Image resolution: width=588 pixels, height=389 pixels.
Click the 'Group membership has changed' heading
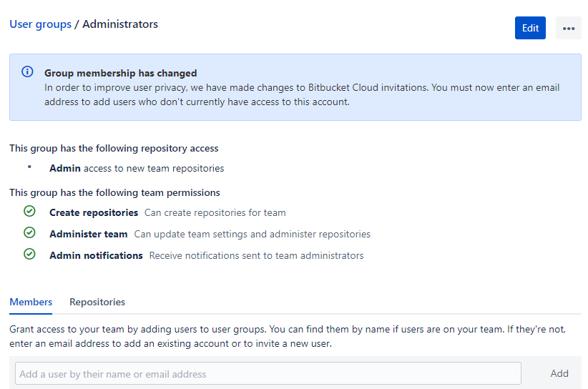(x=120, y=73)
